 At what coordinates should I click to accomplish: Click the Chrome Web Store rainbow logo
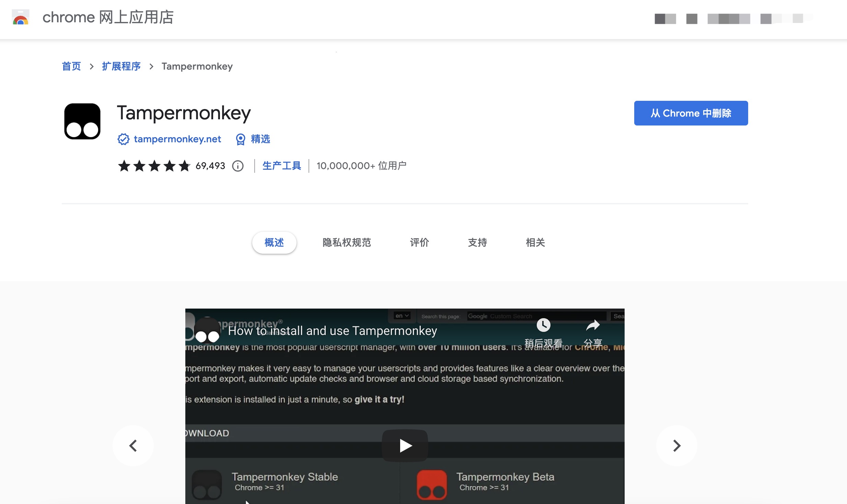click(x=21, y=17)
